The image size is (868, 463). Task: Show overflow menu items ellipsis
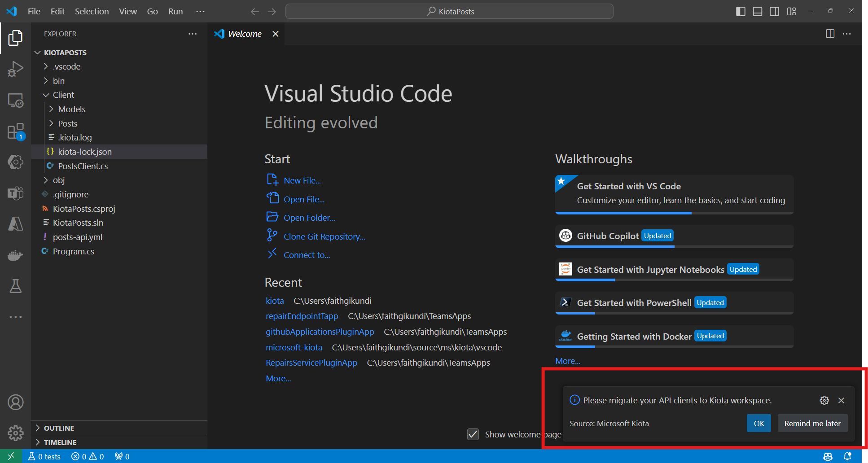(200, 12)
